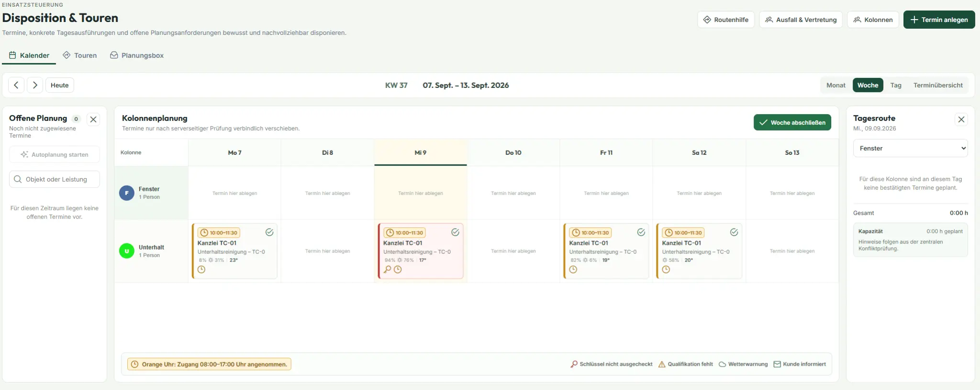980x390 pixels.
Task: Open Ausfall & Vertretung
Action: (801, 20)
